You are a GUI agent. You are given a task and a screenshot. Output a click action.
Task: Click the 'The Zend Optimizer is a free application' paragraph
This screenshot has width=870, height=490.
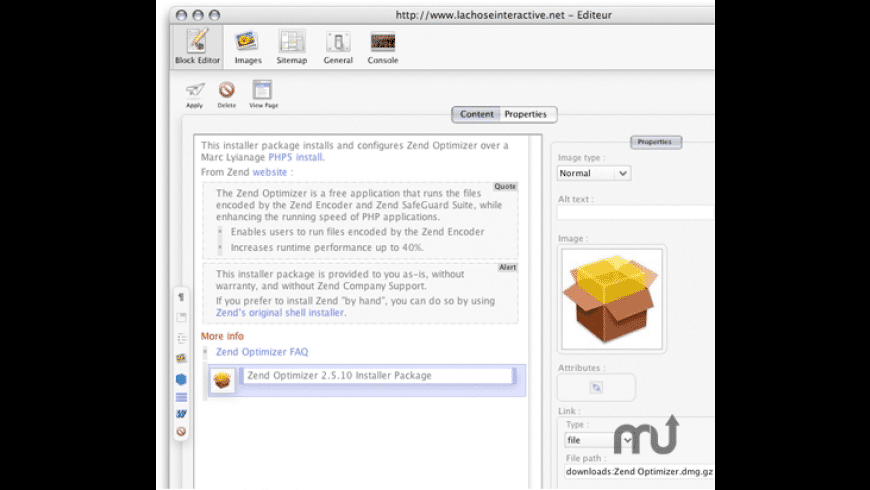coord(358,205)
